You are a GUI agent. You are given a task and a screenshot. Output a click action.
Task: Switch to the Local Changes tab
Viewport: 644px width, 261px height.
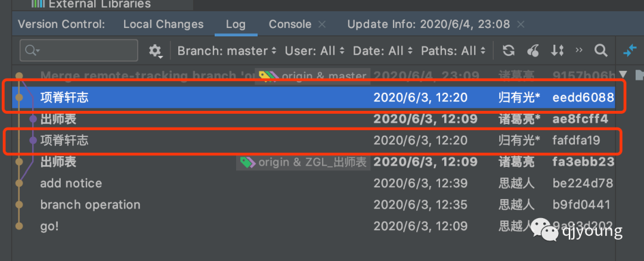(163, 24)
